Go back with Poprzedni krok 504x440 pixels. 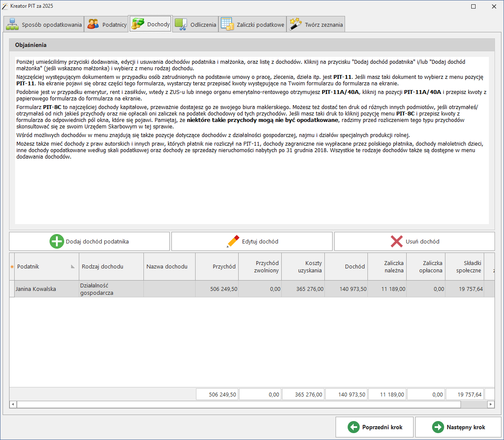click(374, 427)
